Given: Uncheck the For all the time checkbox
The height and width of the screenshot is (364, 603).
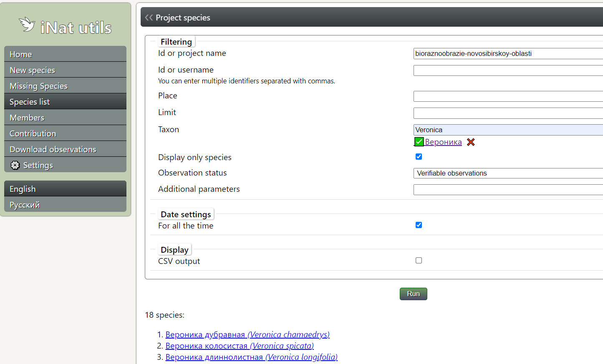Looking at the screenshot, I should 419,225.
